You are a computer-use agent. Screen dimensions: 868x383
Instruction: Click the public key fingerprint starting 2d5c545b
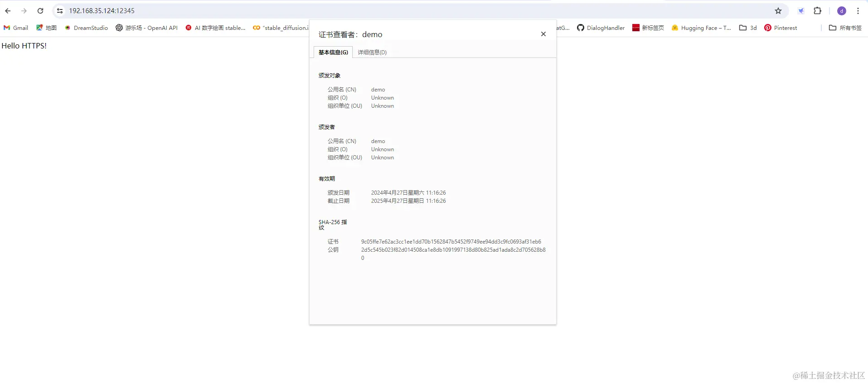click(453, 254)
